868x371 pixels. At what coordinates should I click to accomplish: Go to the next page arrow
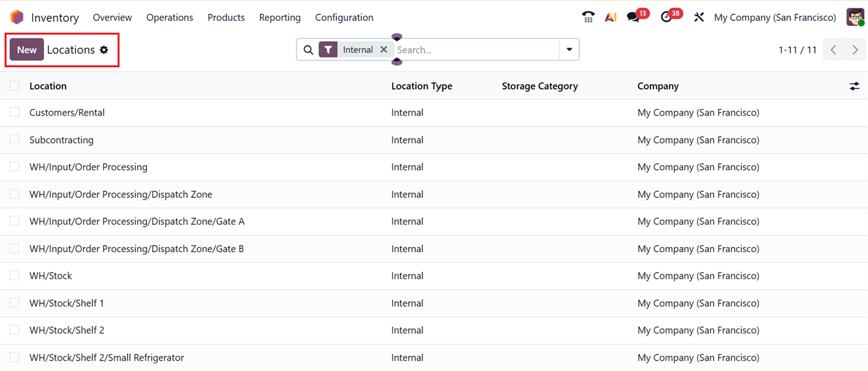(x=855, y=50)
